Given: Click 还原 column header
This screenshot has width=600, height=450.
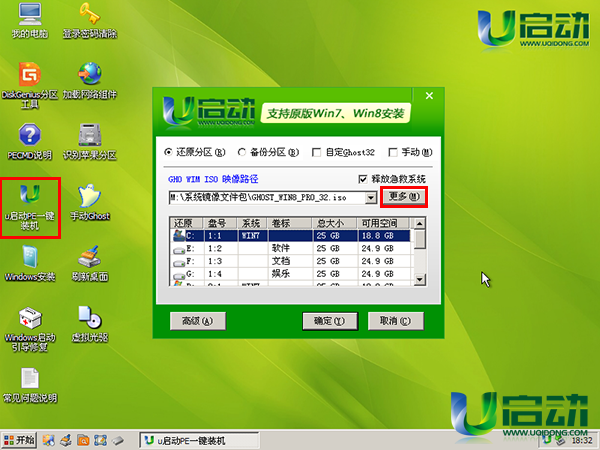Looking at the screenshot, I should tap(188, 223).
